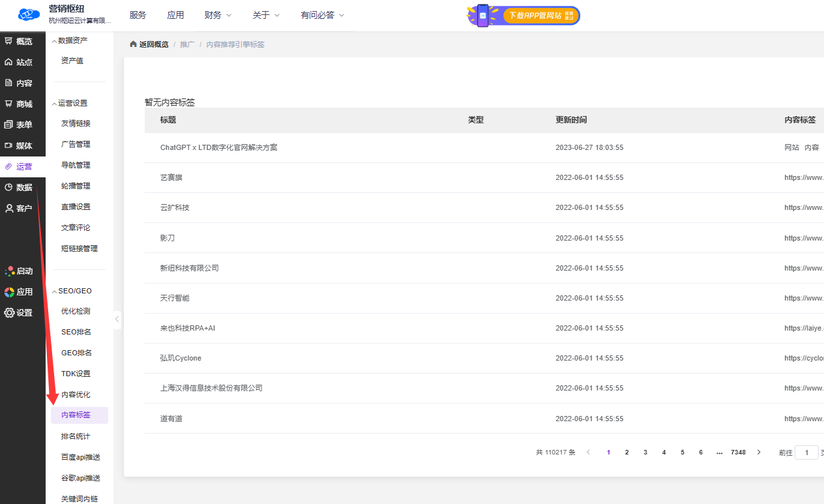824x504 pixels.
Task: Click the 启动 launch icon
Action: [x=9, y=271]
